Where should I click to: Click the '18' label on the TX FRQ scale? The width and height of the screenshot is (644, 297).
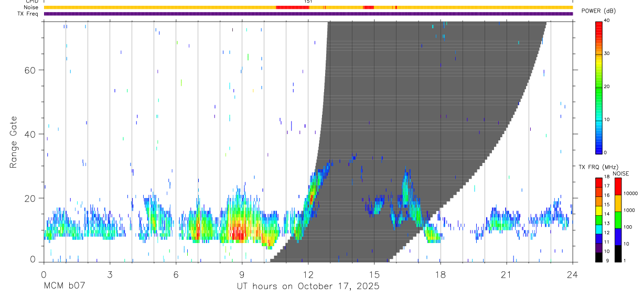607,177
